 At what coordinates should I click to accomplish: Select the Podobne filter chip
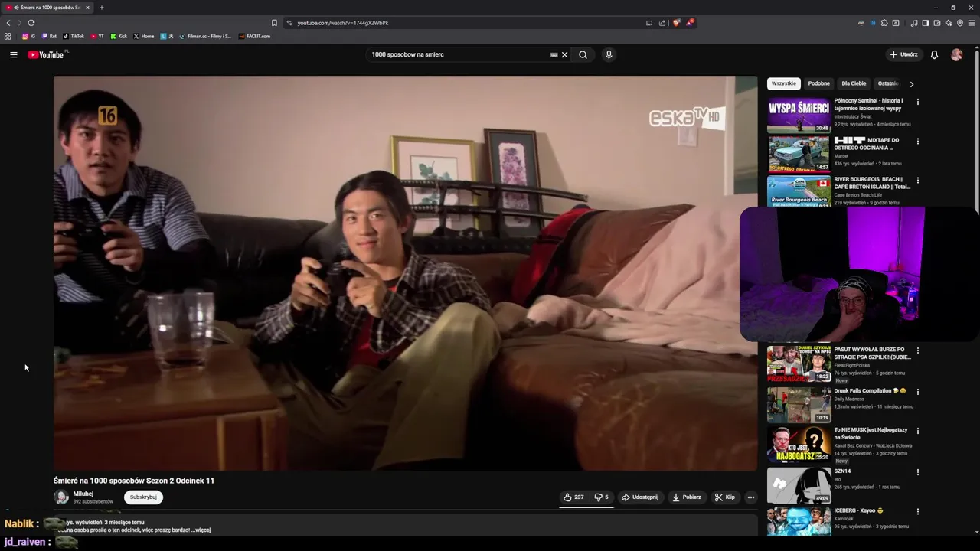coord(818,83)
